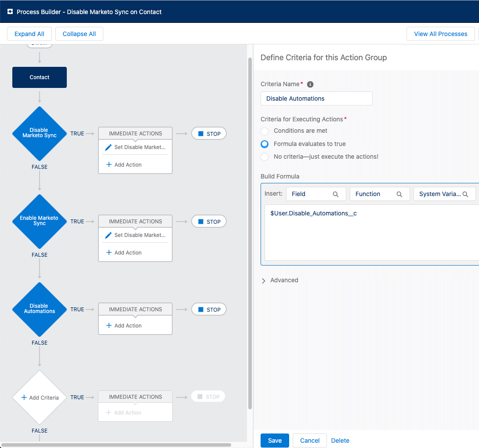The image size is (479, 448).
Task: Choose 'No criteria—just execute the actions!' option
Action: 265,157
